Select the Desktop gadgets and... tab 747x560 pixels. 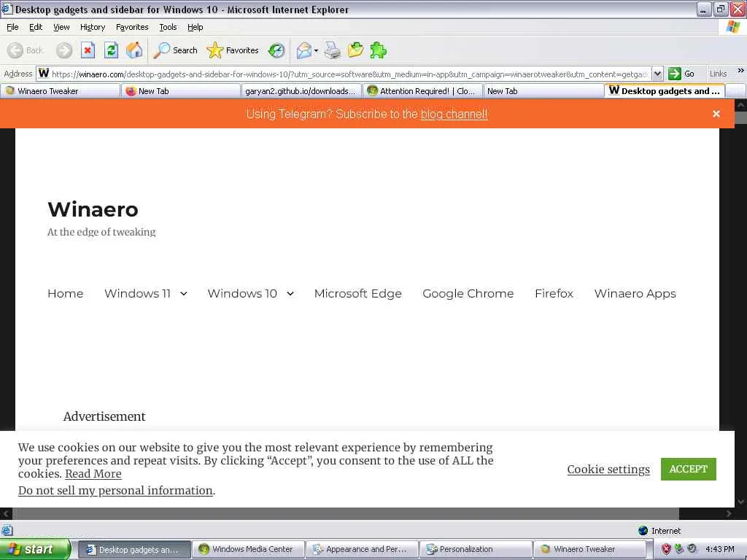click(x=665, y=90)
